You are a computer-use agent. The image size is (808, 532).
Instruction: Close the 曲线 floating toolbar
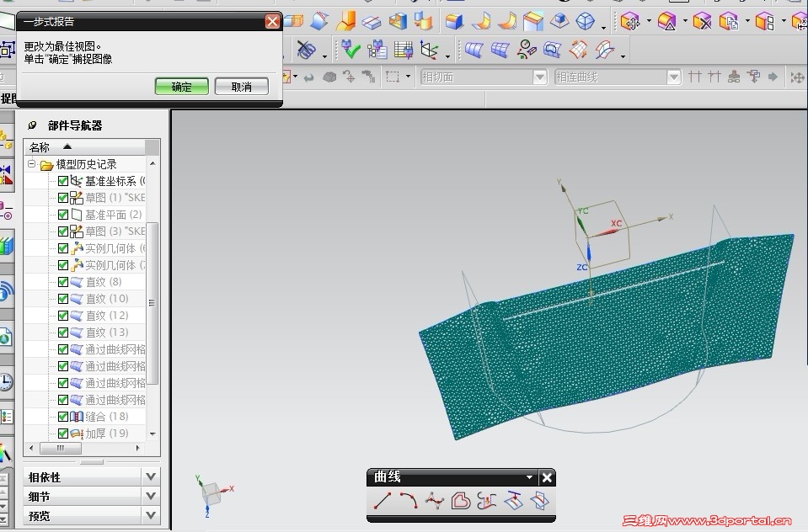click(x=547, y=478)
